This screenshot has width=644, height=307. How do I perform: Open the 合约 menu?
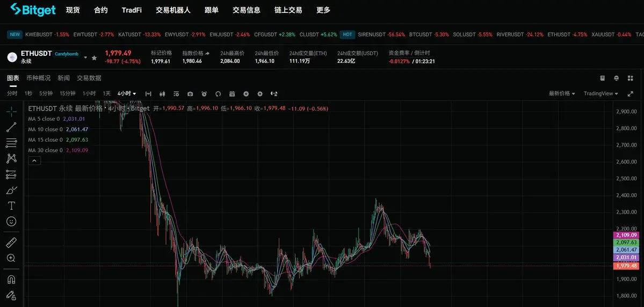(x=101, y=10)
